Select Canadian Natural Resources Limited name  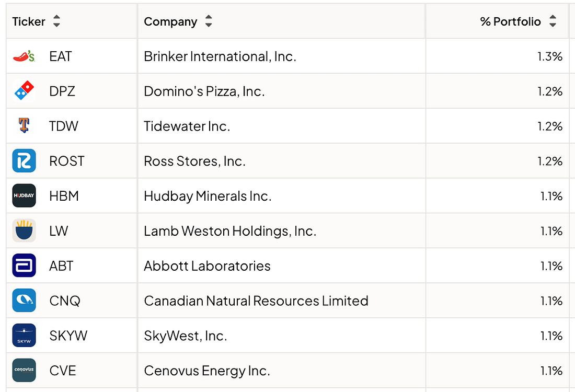click(256, 301)
